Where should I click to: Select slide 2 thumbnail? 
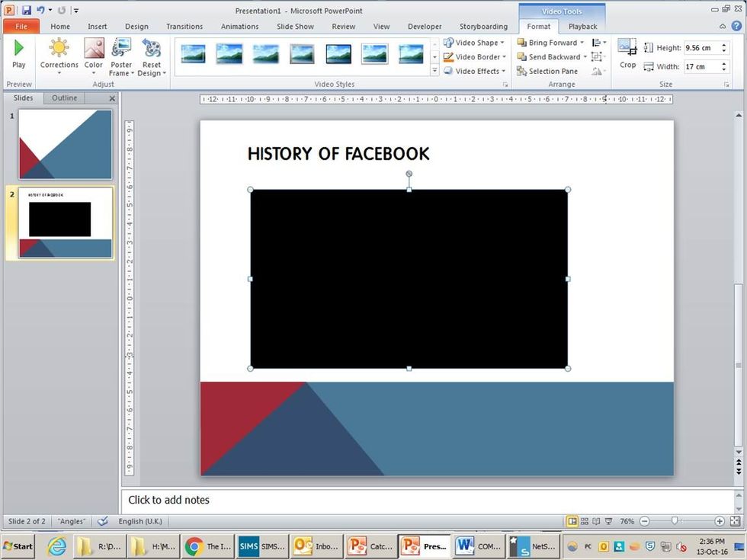pos(66,222)
